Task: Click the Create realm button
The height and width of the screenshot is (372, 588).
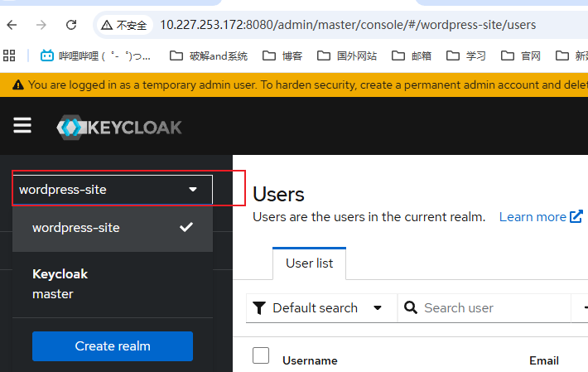Action: pyautogui.click(x=113, y=346)
